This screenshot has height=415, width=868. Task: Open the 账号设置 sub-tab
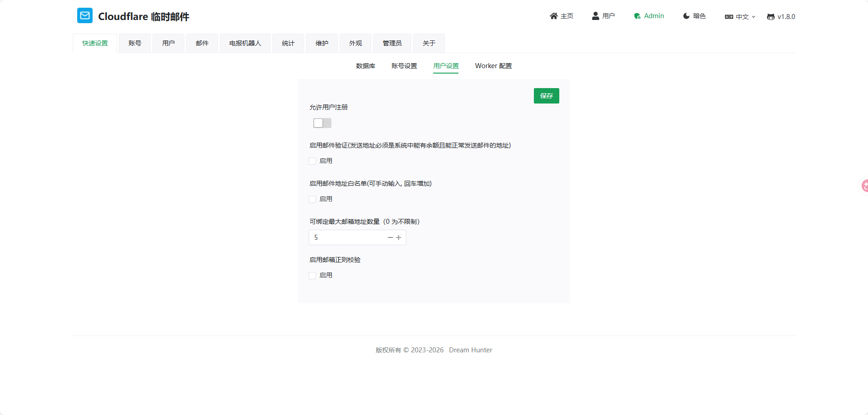pyautogui.click(x=404, y=66)
